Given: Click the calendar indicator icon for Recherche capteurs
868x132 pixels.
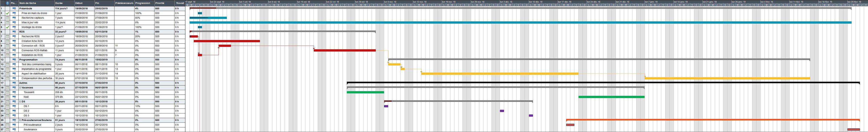Looking at the screenshot, I should coord(7,18).
